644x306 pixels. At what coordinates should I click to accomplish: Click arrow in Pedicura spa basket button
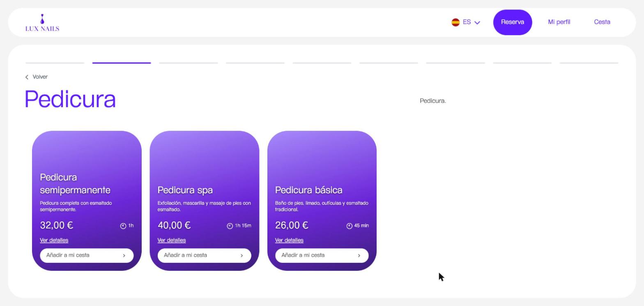(x=241, y=256)
